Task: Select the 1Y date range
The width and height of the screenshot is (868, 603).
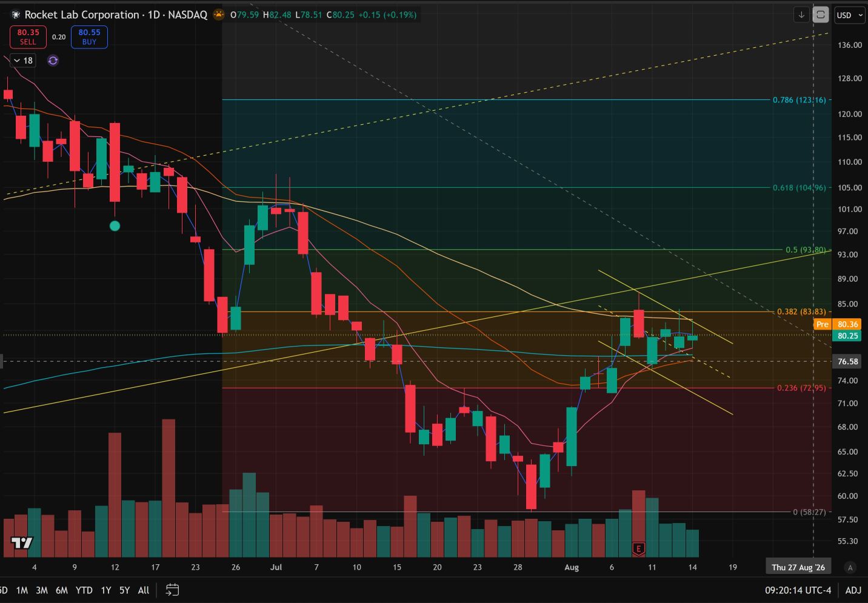Action: tap(106, 590)
